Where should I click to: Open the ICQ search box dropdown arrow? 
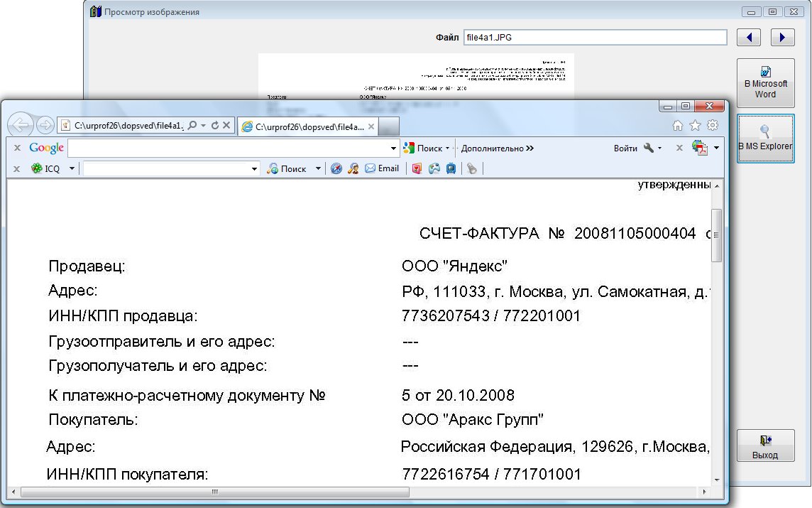click(254, 169)
